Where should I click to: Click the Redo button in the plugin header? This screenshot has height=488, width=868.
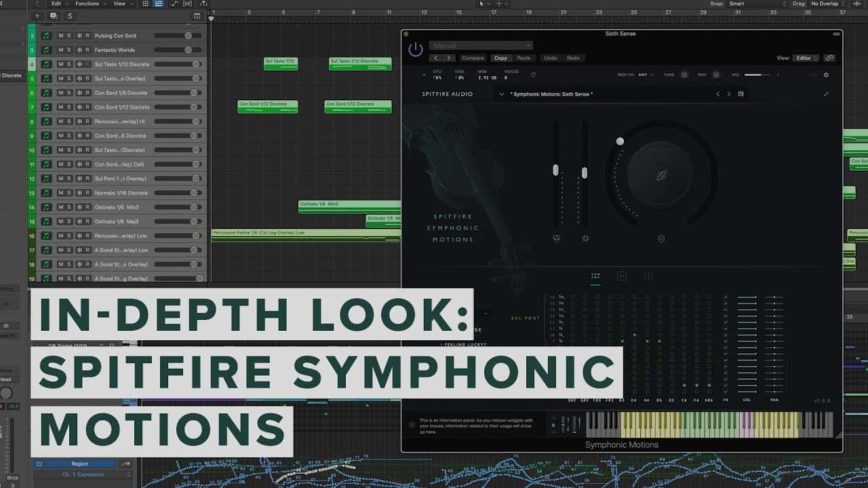pyautogui.click(x=573, y=58)
